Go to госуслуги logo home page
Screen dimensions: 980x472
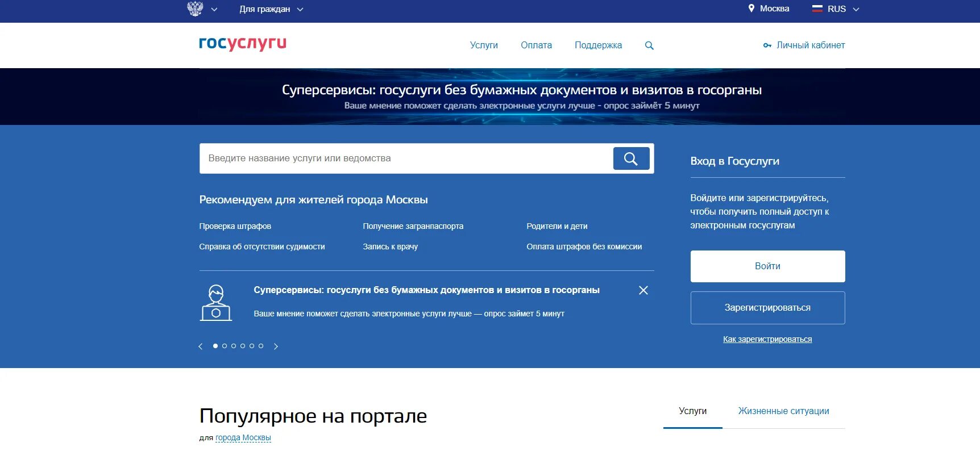tap(243, 44)
